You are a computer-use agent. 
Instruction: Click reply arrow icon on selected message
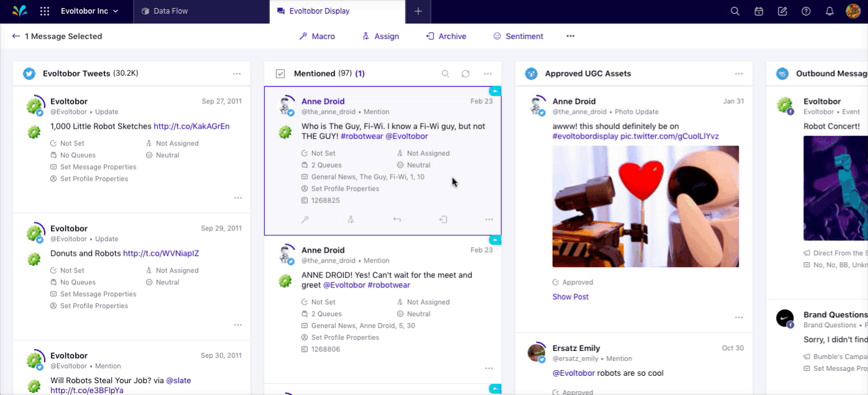click(x=397, y=219)
